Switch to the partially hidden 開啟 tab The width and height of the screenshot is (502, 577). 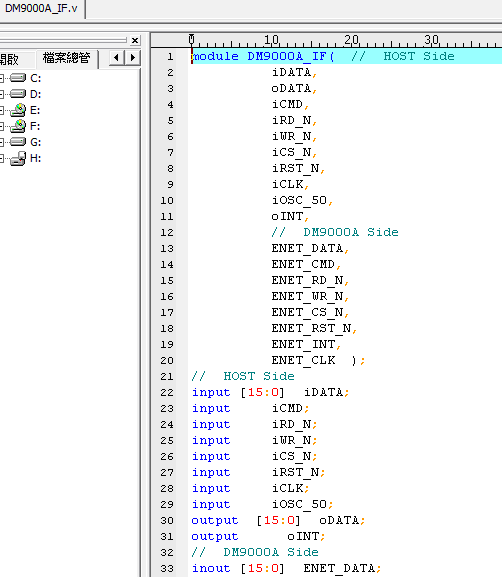coord(9,59)
